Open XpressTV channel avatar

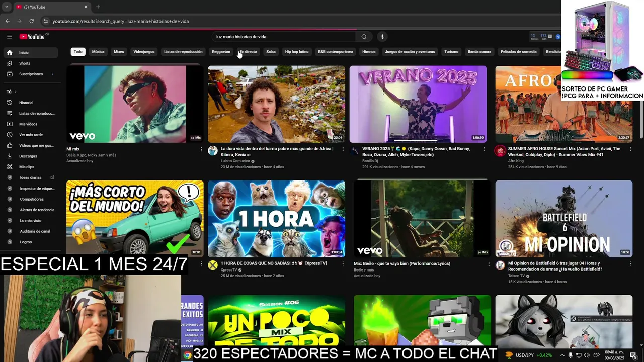(x=213, y=265)
